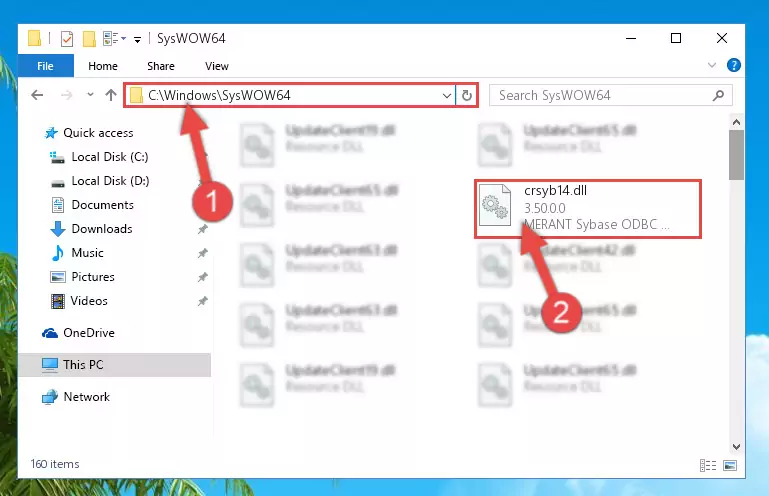The height and width of the screenshot is (496, 769).
Task: Click the 160 items status text
Action: click(55, 464)
